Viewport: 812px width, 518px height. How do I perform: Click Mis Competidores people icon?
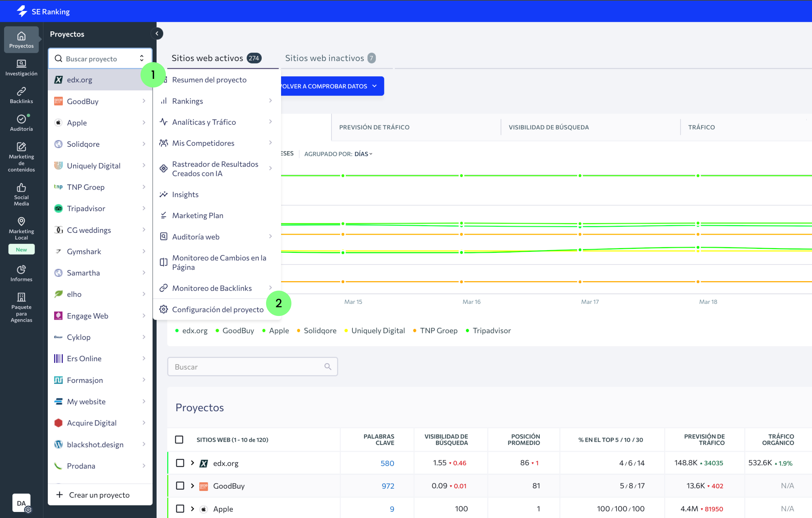pyautogui.click(x=164, y=143)
